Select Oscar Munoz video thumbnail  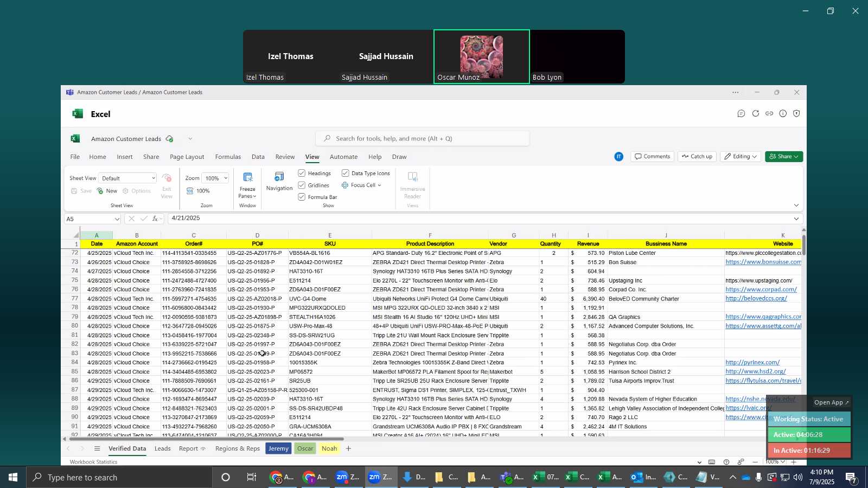[x=482, y=56]
